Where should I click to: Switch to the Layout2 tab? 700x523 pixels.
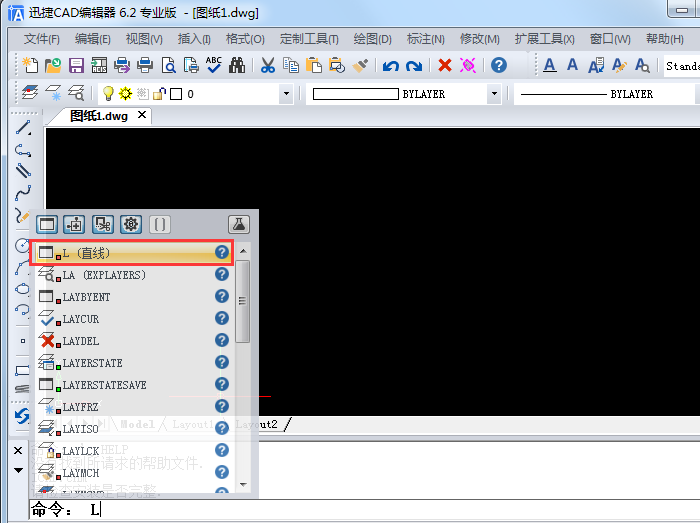coord(257,424)
